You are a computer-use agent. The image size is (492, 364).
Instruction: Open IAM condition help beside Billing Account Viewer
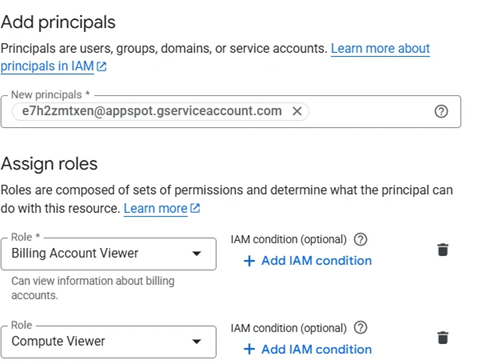[360, 239]
